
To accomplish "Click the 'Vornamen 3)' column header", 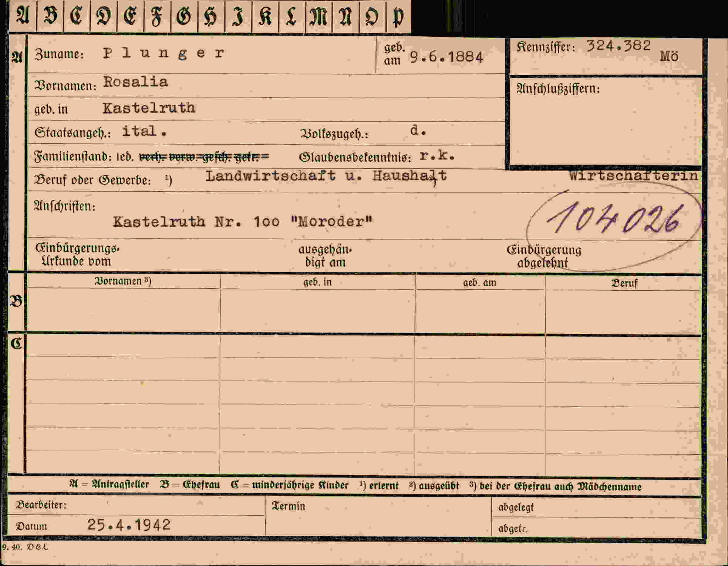I will tap(123, 281).
